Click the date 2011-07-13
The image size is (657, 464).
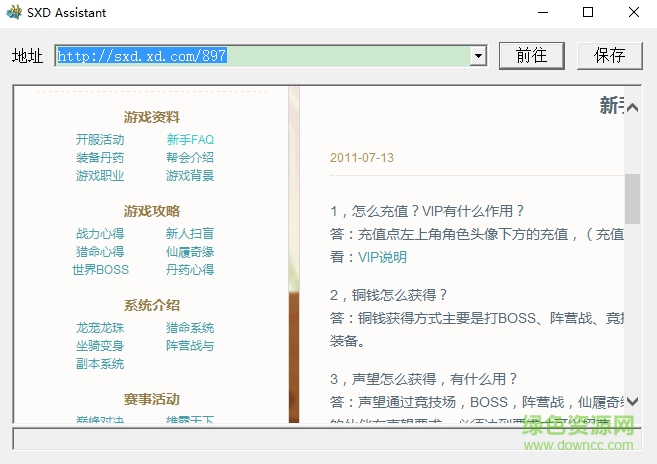pos(362,158)
